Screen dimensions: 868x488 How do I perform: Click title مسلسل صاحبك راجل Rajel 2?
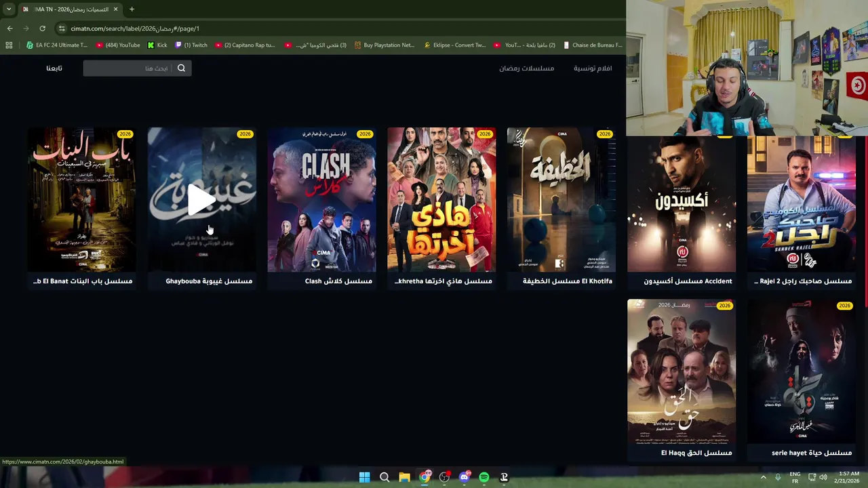click(803, 281)
